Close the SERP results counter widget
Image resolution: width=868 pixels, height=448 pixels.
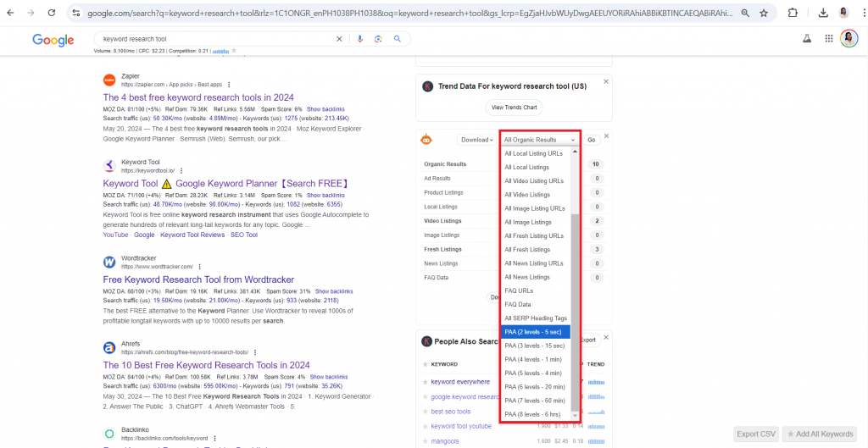tap(605, 136)
